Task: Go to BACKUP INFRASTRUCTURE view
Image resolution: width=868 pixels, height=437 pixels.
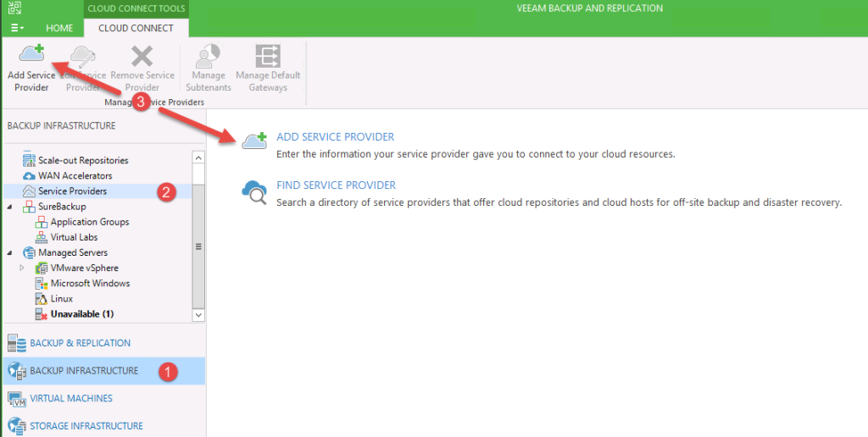Action: click(84, 371)
